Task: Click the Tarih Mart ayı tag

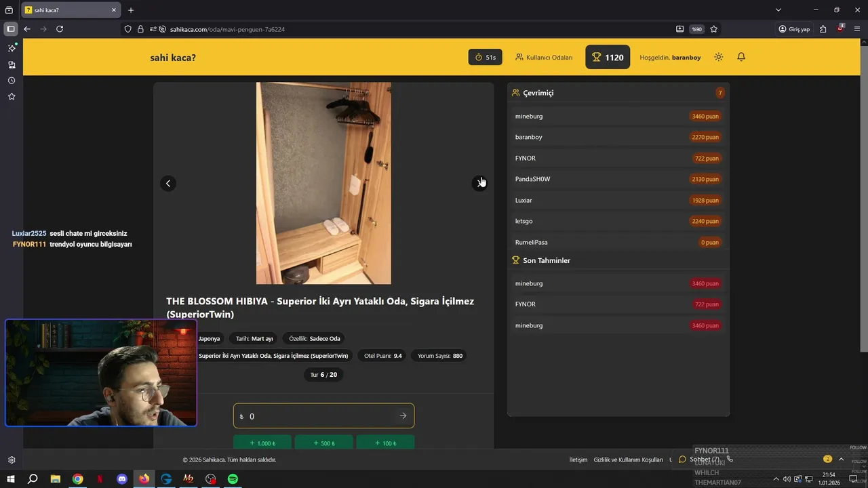Action: coord(254,338)
